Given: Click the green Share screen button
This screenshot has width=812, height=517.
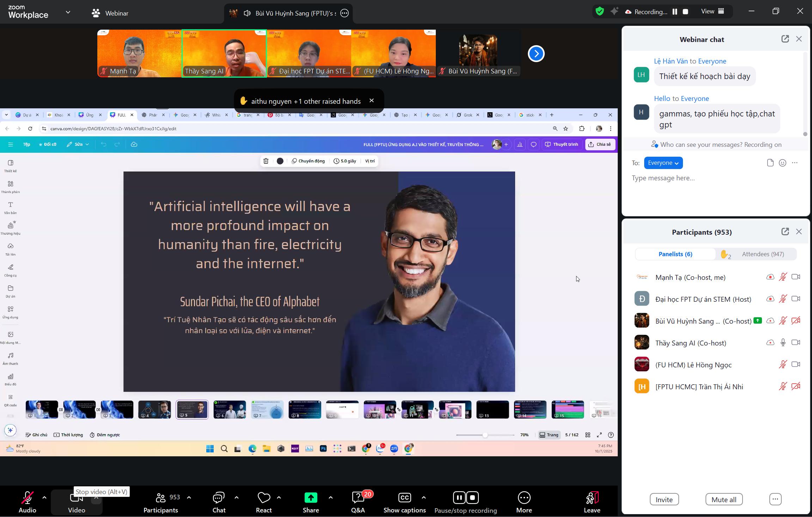Looking at the screenshot, I should [x=310, y=498].
